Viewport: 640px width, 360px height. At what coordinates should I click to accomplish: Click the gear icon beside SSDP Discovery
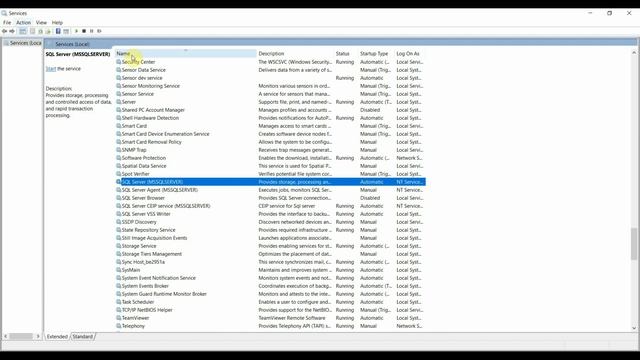click(119, 222)
